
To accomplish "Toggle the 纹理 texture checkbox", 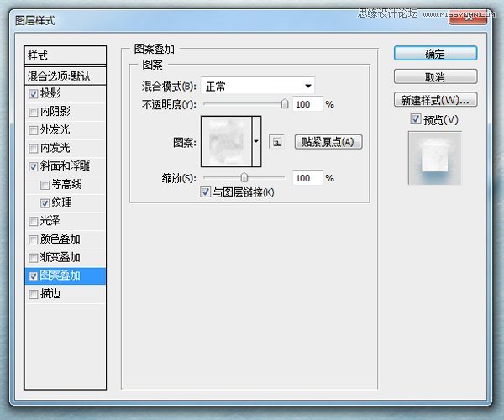I will [45, 203].
